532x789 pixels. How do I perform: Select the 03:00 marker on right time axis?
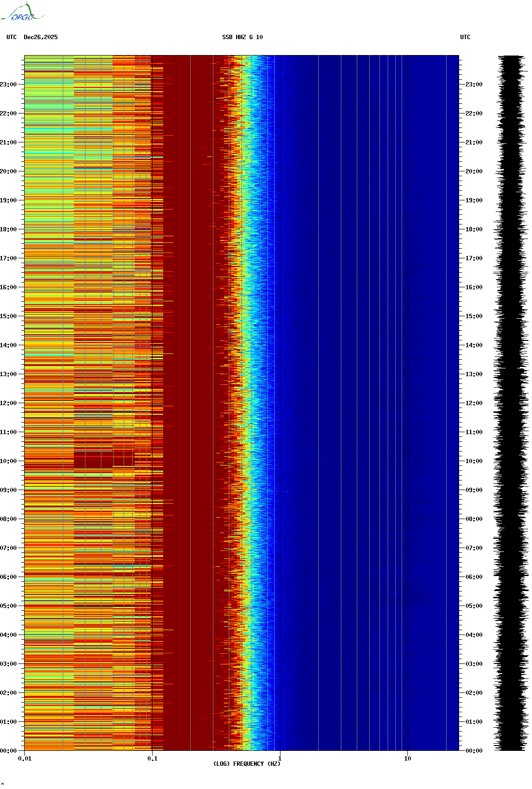pyautogui.click(x=474, y=664)
